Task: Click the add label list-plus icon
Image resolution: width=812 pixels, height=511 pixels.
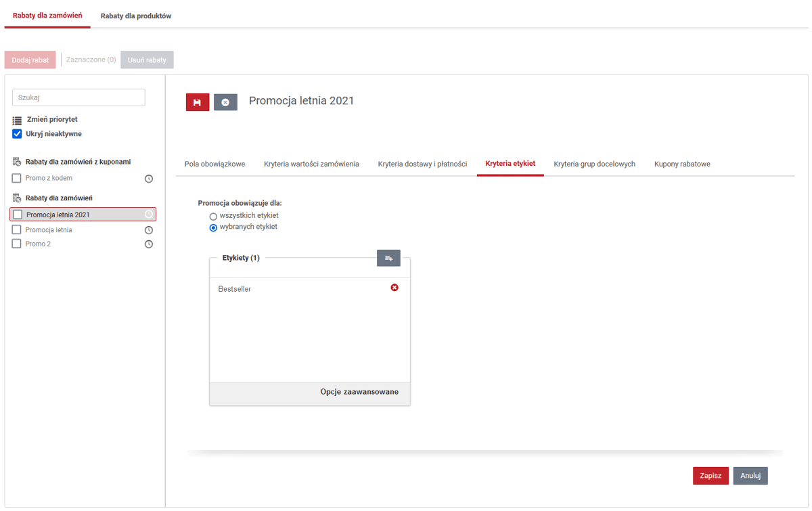Action: pyautogui.click(x=388, y=258)
